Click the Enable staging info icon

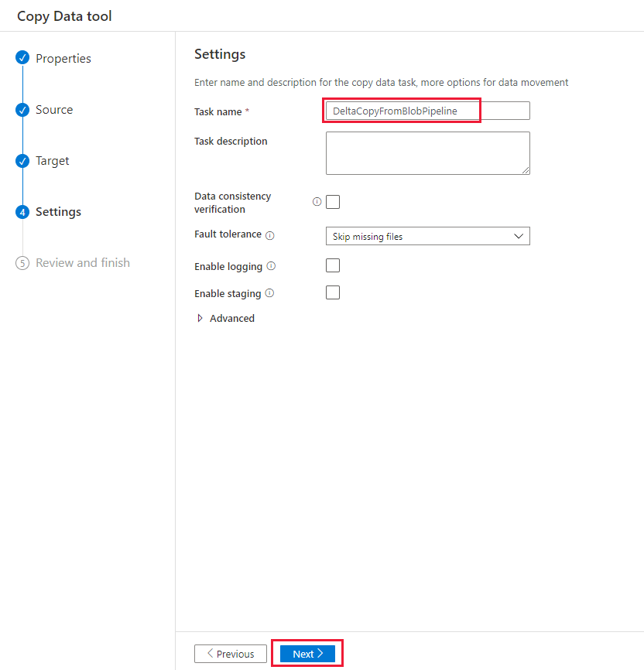pos(269,293)
